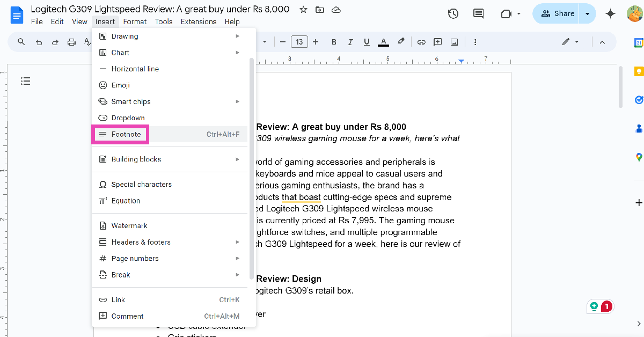This screenshot has height=337, width=644.
Task: Insert a link using the link icon
Action: [421, 41]
